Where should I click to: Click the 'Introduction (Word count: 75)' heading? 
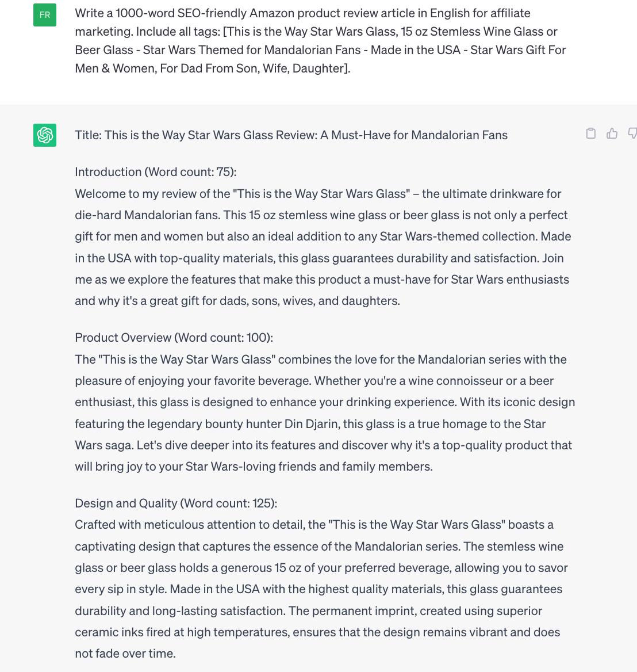click(x=156, y=172)
